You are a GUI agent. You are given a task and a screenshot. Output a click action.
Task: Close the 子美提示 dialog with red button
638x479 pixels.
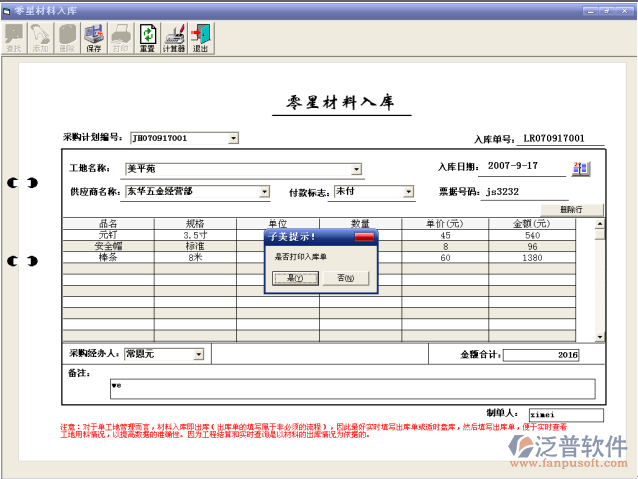pyautogui.click(x=364, y=237)
